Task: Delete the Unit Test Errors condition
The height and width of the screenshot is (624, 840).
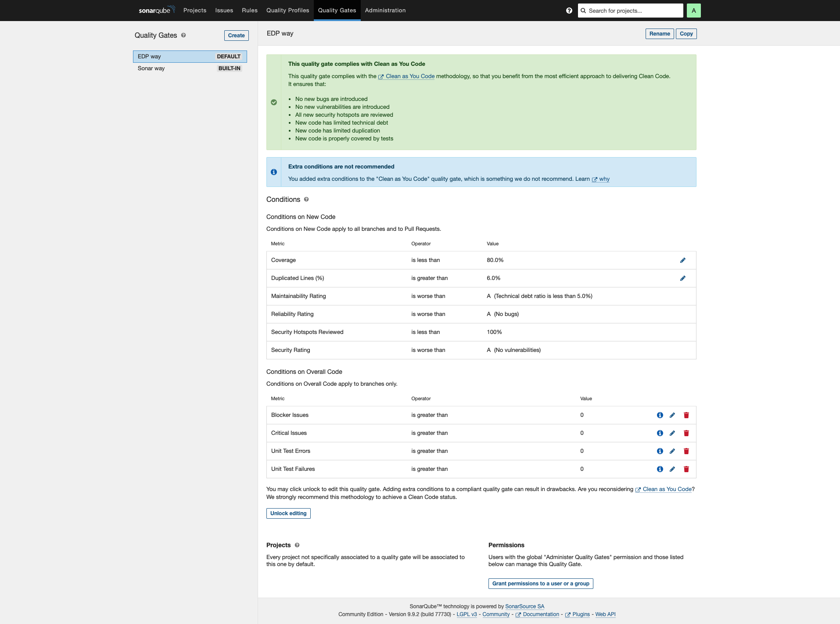Action: point(686,451)
